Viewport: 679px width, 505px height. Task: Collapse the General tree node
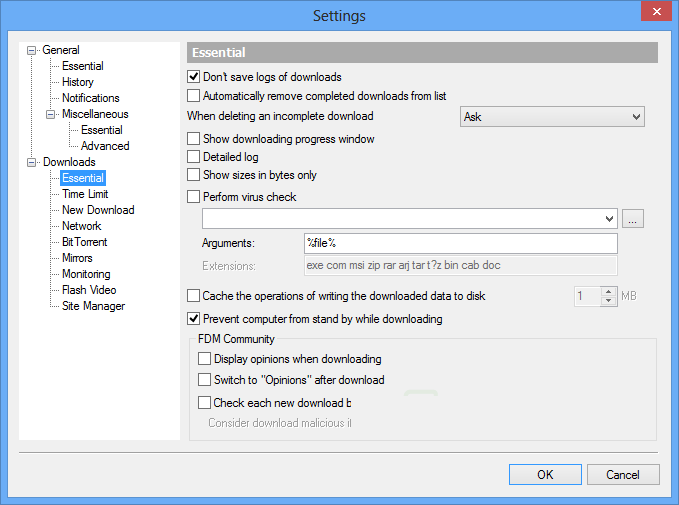pyautogui.click(x=32, y=50)
